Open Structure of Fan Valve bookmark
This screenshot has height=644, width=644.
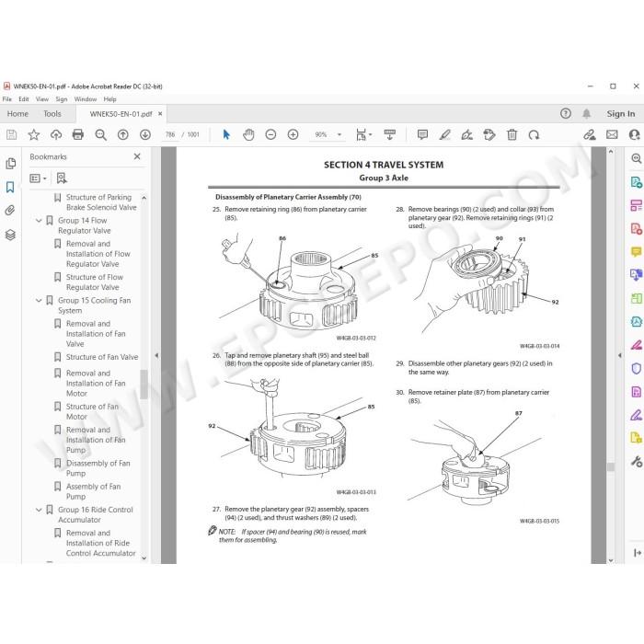point(102,357)
